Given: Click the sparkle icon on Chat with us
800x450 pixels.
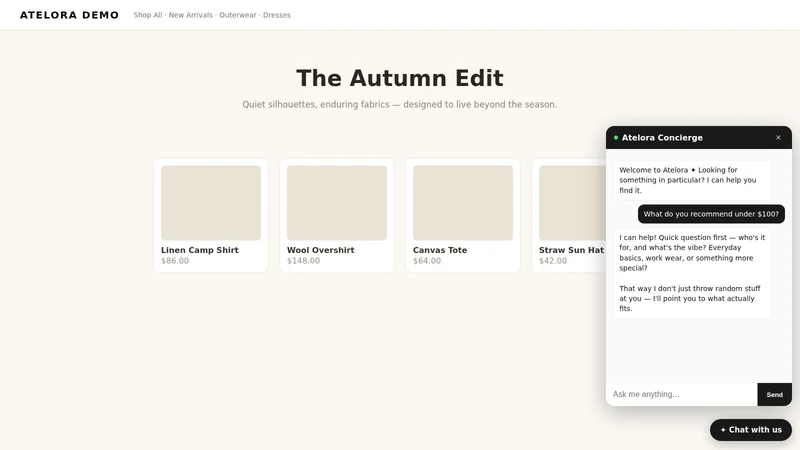Looking at the screenshot, I should [x=723, y=430].
